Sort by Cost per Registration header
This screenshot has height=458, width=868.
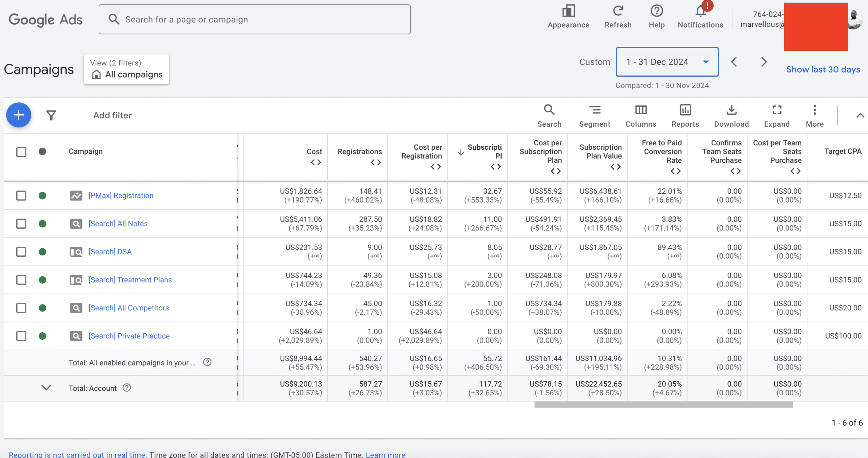[421, 151]
